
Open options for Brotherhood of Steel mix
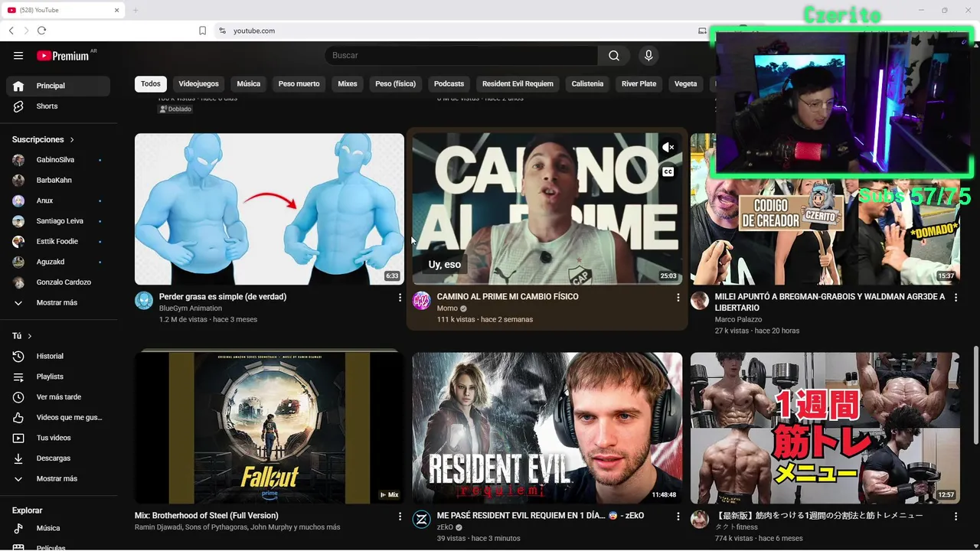[400, 517]
